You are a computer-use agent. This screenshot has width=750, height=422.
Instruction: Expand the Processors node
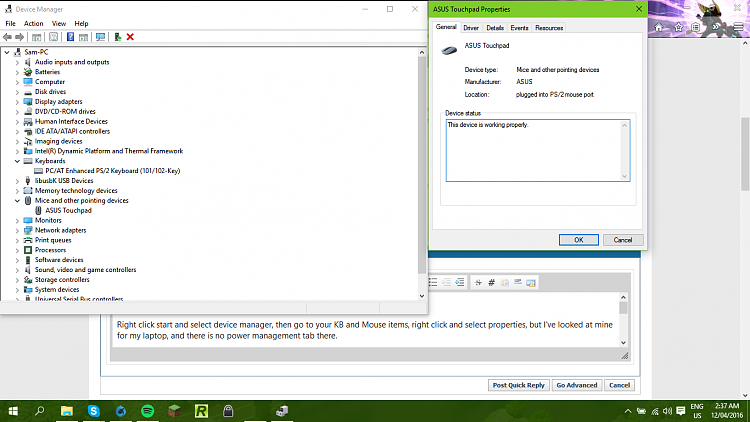tap(17, 250)
